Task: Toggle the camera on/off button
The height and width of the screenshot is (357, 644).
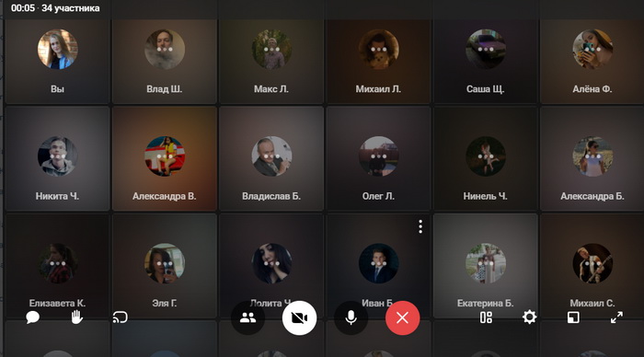Action: tap(299, 317)
